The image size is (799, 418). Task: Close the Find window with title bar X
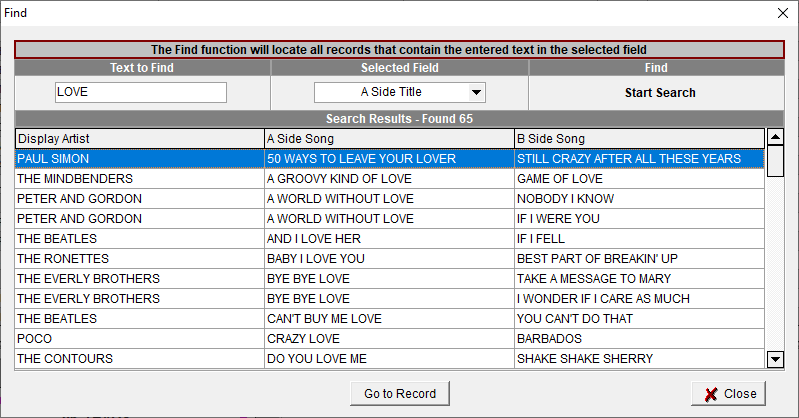pyautogui.click(x=783, y=13)
